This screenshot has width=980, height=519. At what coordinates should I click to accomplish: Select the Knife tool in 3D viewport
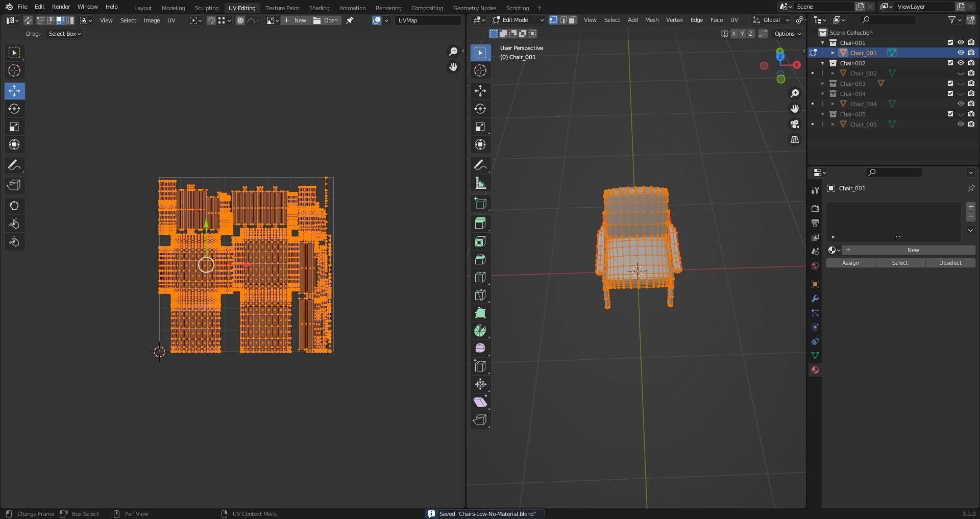pyautogui.click(x=480, y=295)
